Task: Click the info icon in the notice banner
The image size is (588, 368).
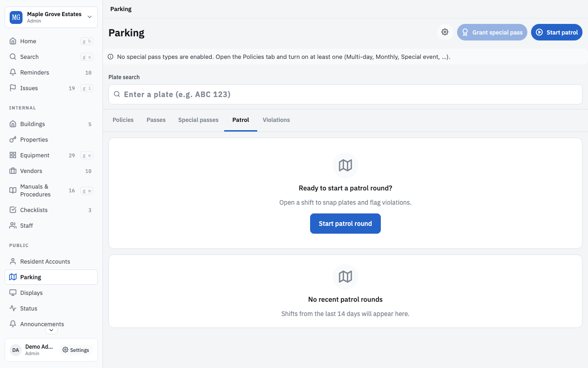Action: (111, 57)
